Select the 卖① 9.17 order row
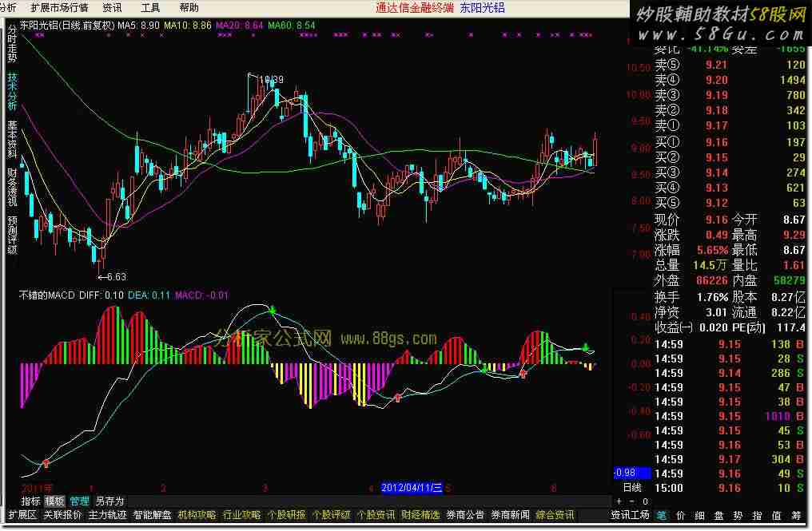Screen dimensions: 812x531 (729, 125)
